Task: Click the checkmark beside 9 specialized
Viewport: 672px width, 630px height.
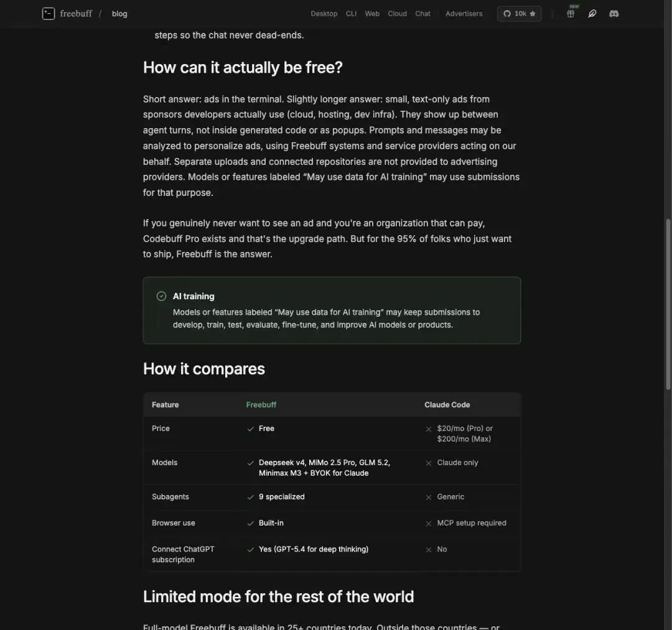Action: [x=251, y=498]
